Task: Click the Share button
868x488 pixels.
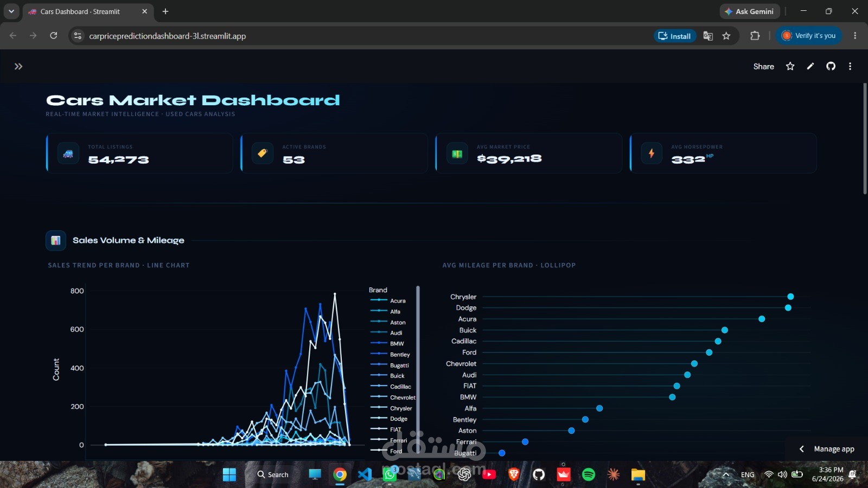Action: (x=763, y=66)
